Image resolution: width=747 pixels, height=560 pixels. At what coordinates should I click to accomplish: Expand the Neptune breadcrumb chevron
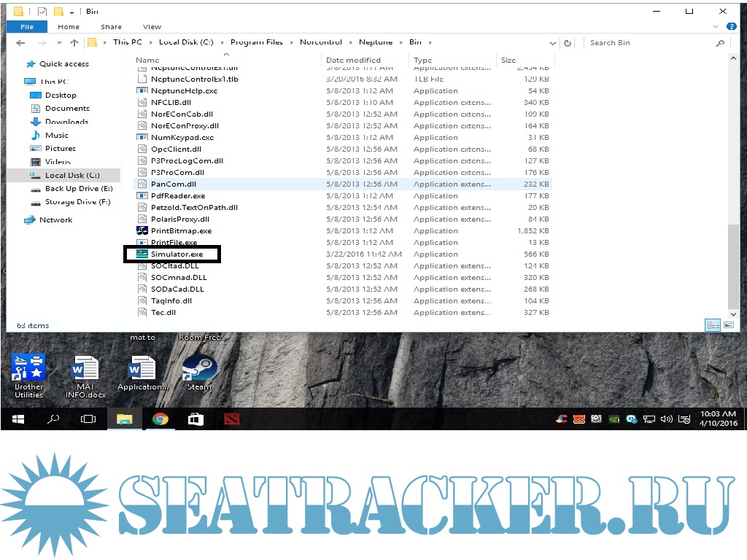point(400,42)
